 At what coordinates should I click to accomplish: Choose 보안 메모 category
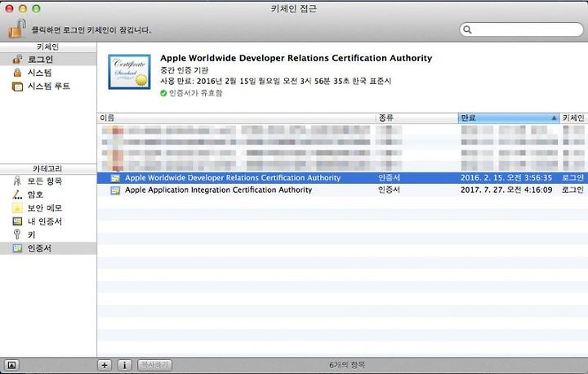pyautogui.click(x=48, y=208)
